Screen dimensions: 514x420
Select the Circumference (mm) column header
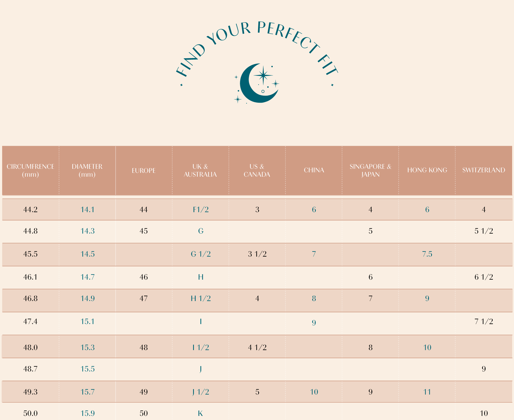[x=30, y=170]
